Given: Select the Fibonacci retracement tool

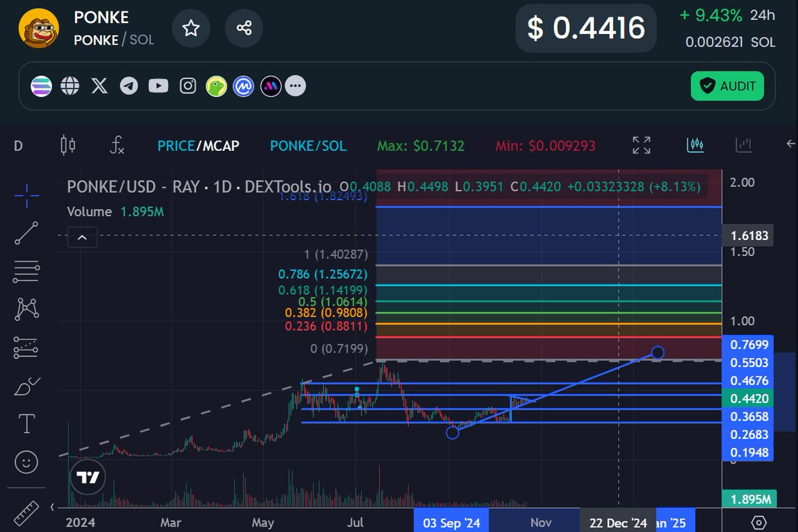Looking at the screenshot, I should coord(26,270).
